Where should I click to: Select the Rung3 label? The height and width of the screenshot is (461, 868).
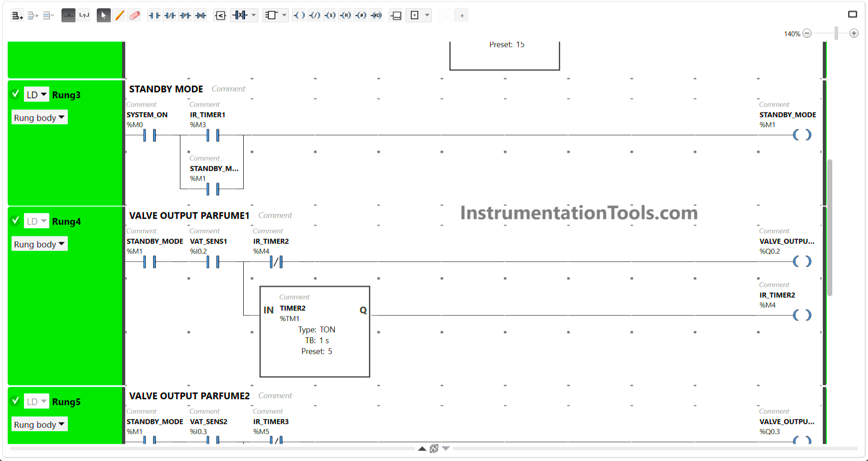(x=66, y=95)
